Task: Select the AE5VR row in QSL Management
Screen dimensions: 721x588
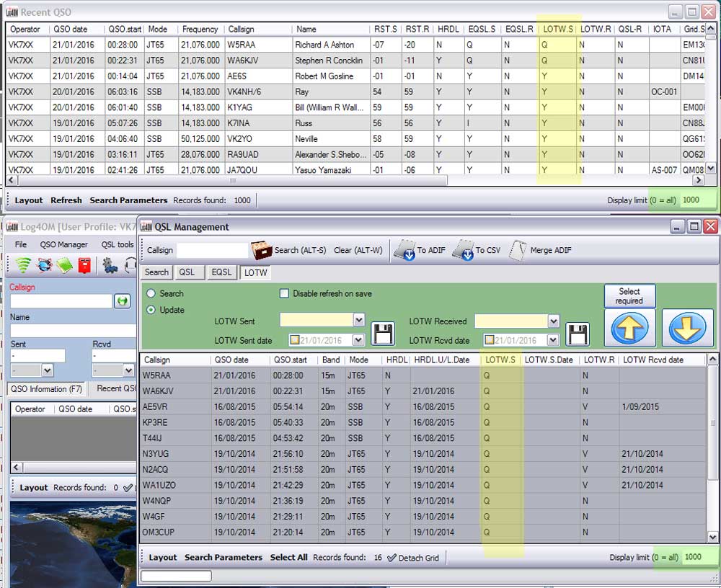Action: click(x=423, y=407)
